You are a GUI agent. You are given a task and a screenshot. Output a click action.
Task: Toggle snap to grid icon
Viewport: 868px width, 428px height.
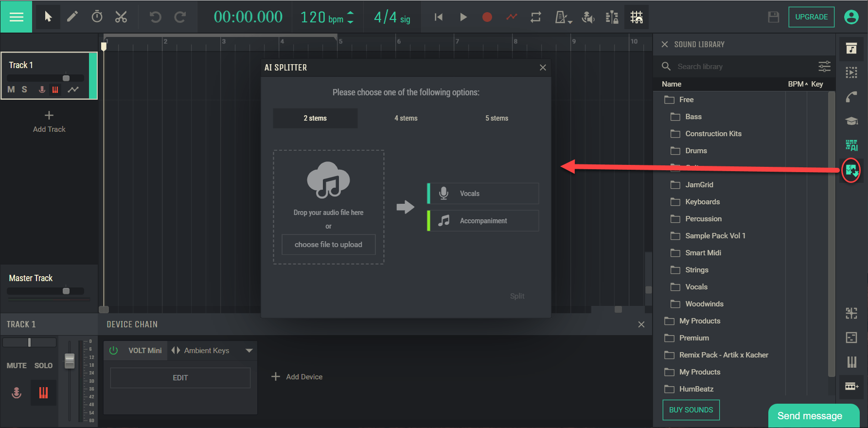pyautogui.click(x=636, y=17)
